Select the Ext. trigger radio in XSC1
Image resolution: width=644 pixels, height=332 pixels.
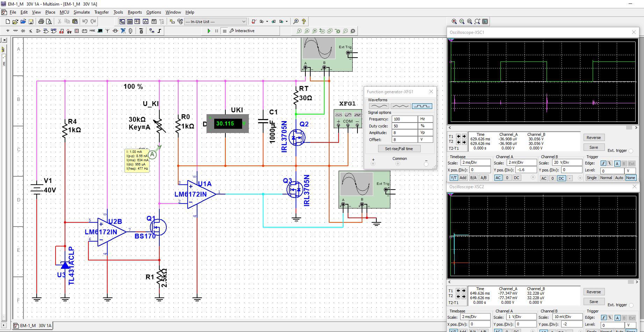click(631, 151)
